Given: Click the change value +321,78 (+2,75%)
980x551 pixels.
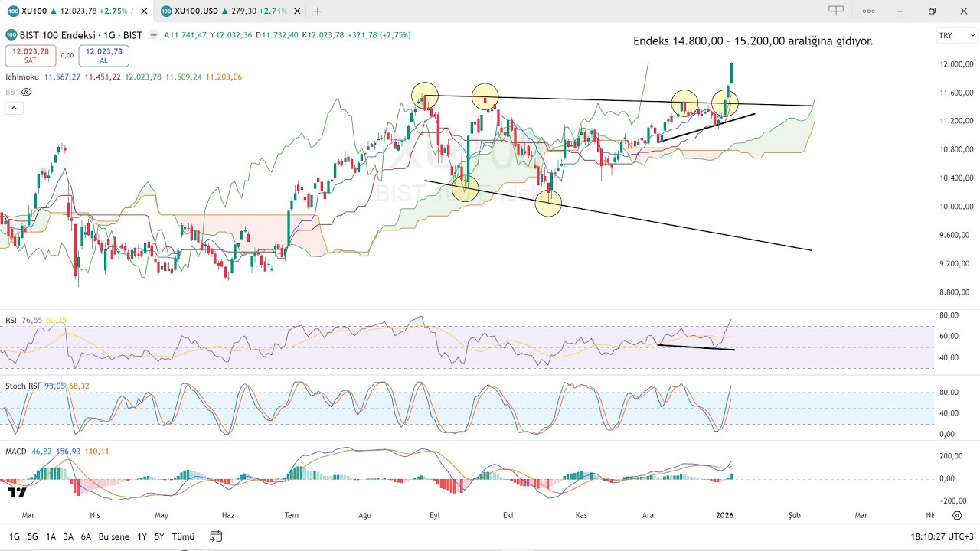Looking at the screenshot, I should pyautogui.click(x=379, y=35).
